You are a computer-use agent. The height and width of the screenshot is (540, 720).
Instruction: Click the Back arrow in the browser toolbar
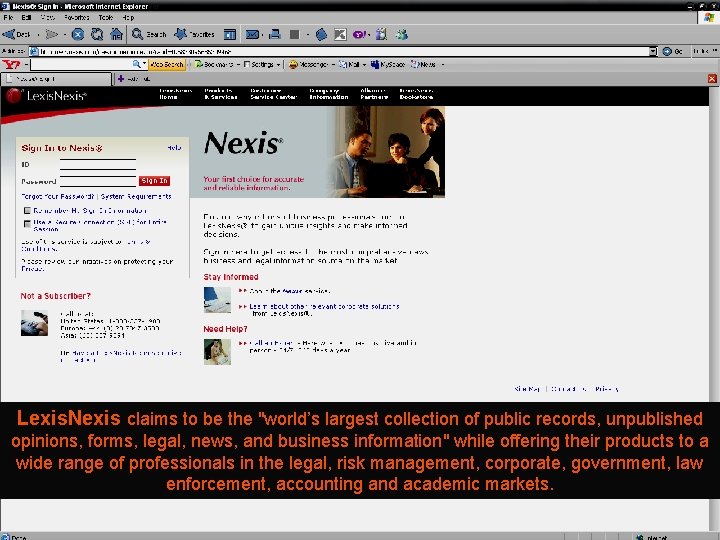(9, 34)
